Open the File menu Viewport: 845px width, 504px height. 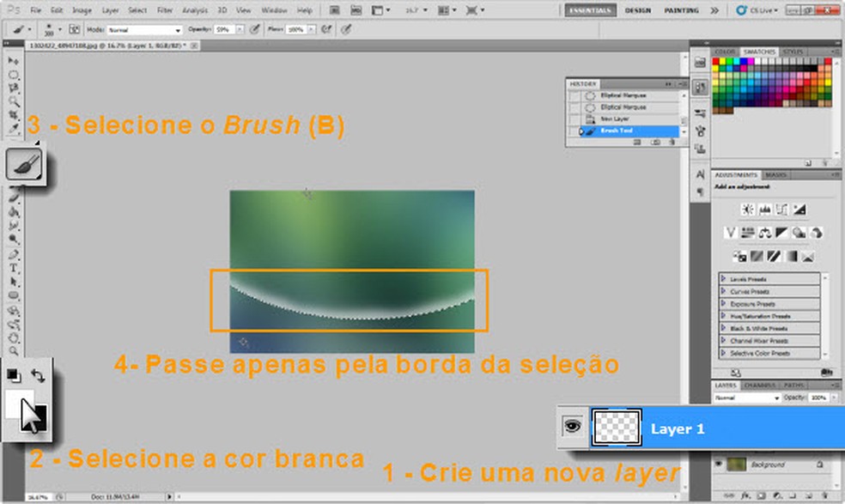(35, 10)
